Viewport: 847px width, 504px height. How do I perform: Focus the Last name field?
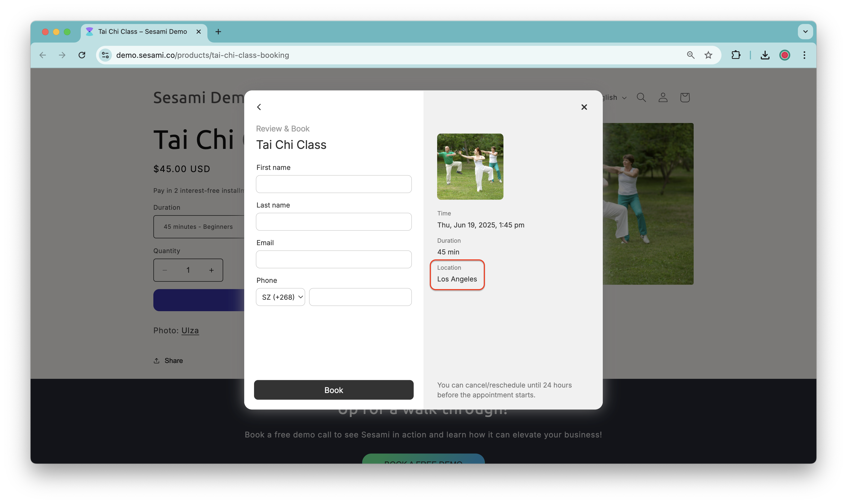pyautogui.click(x=334, y=222)
